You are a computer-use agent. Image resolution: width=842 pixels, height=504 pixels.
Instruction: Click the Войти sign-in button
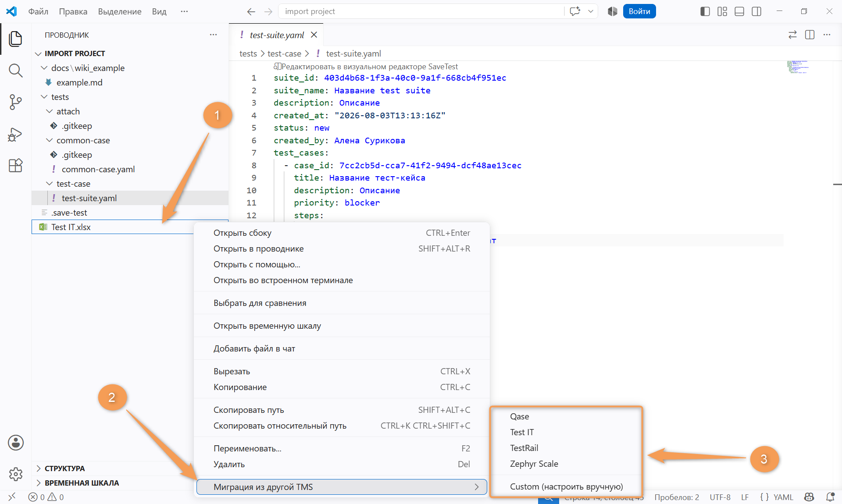tap(639, 11)
